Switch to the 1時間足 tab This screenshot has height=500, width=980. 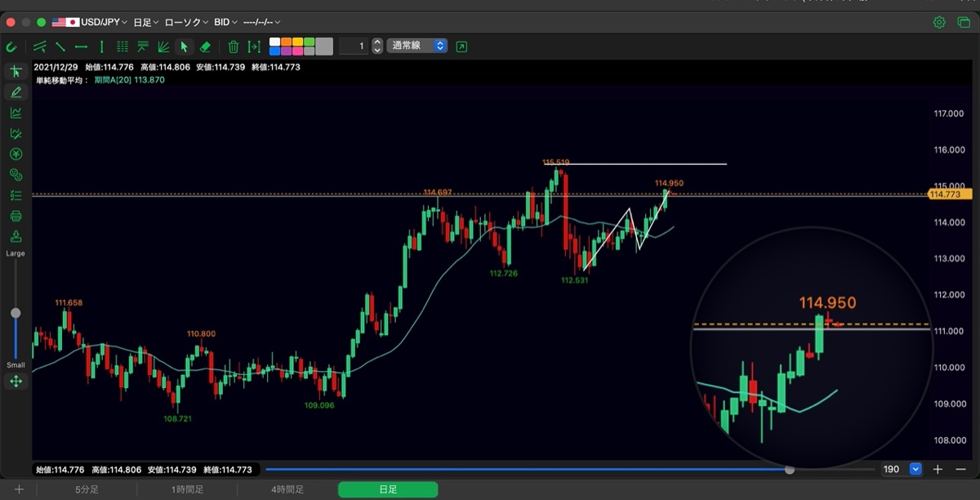coord(187,489)
